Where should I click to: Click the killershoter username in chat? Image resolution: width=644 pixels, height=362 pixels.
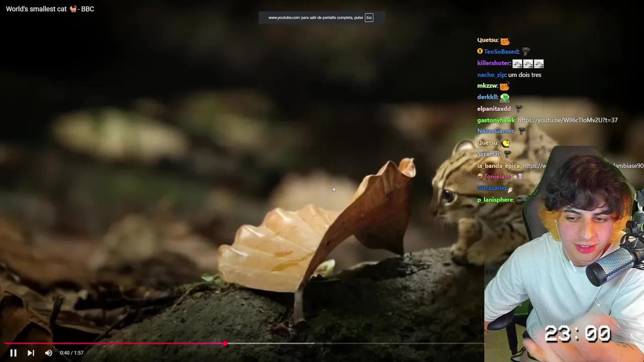pos(494,63)
